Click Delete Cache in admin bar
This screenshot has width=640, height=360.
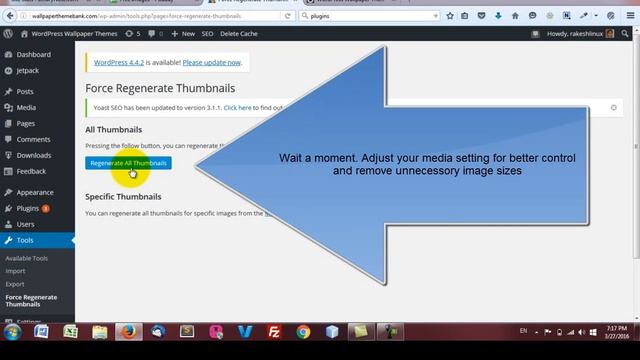[239, 34]
